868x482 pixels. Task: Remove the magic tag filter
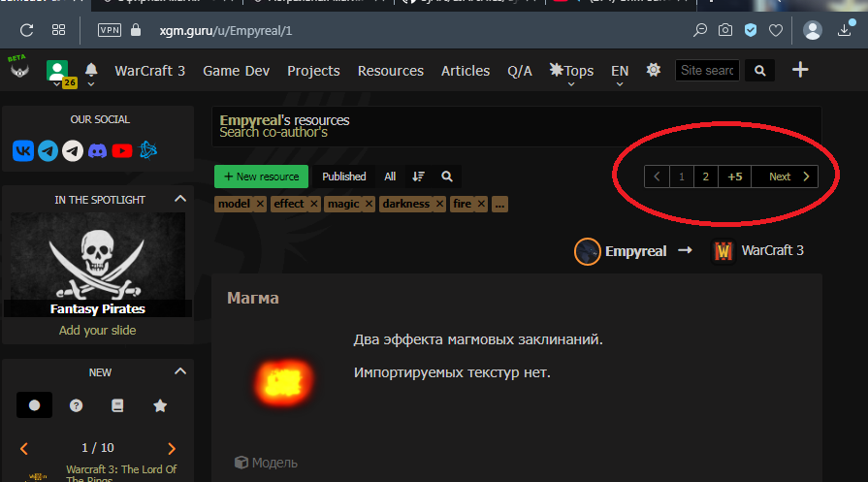(369, 204)
